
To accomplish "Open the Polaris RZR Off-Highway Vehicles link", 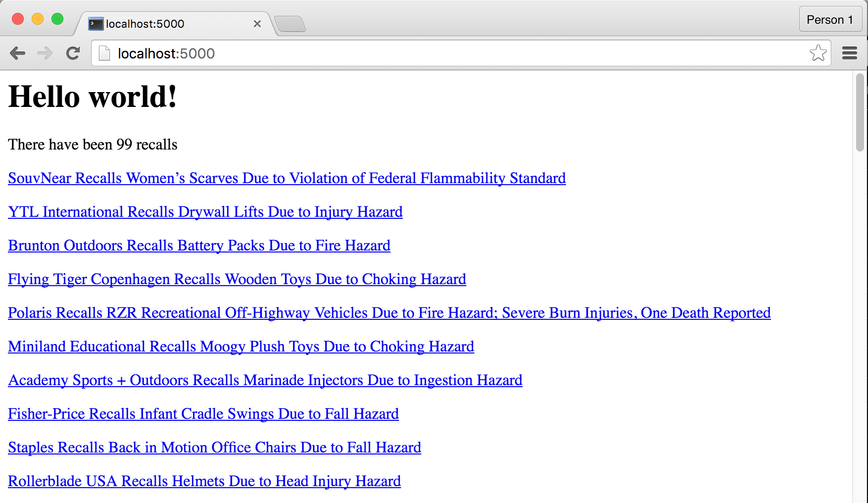I will pos(389,313).
